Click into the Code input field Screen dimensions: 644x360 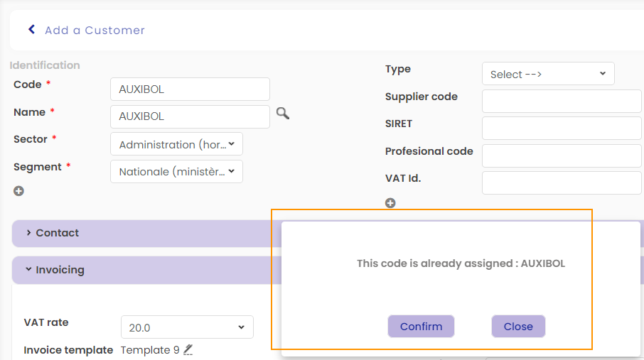point(190,89)
